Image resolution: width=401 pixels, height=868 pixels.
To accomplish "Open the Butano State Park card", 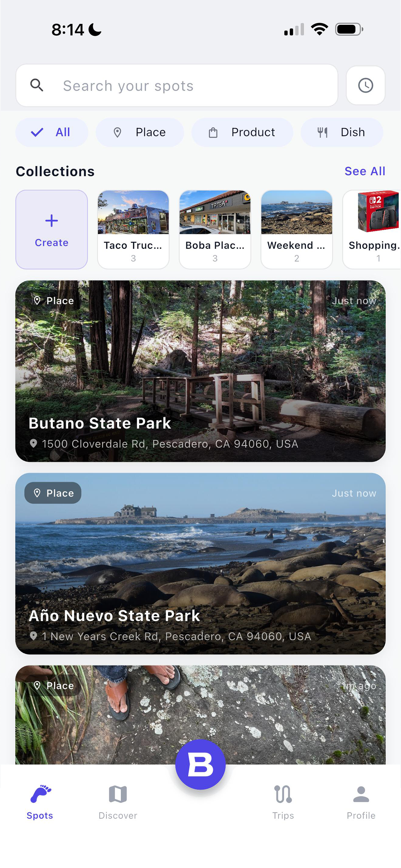I will (x=200, y=371).
